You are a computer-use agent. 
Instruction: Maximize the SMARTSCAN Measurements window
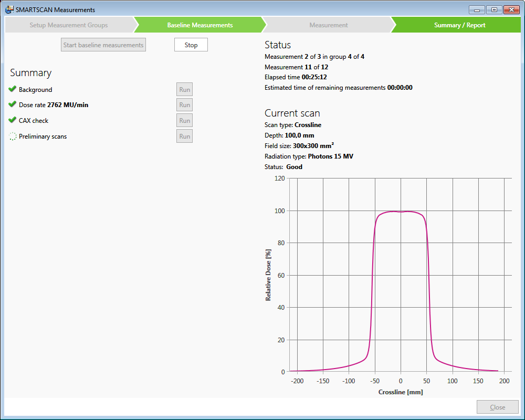tap(493, 9)
